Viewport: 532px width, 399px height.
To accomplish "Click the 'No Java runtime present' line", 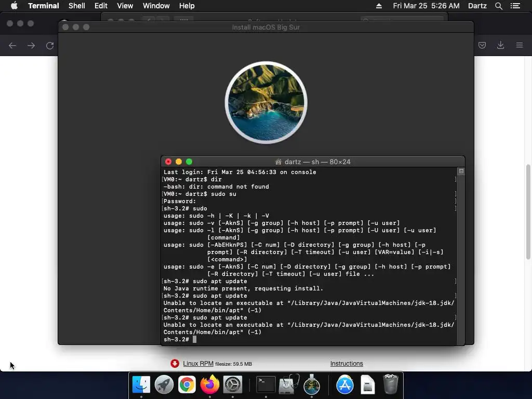I will [243, 288].
